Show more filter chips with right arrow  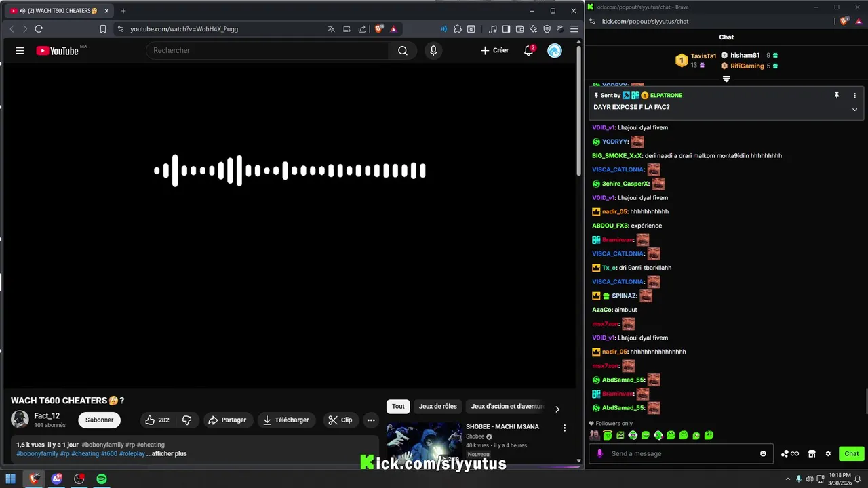click(x=557, y=409)
